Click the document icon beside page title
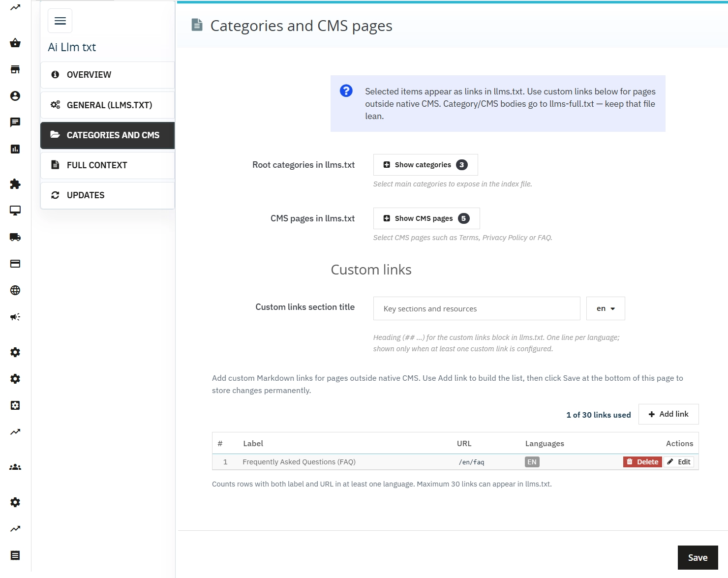This screenshot has height=578, width=728. (197, 25)
